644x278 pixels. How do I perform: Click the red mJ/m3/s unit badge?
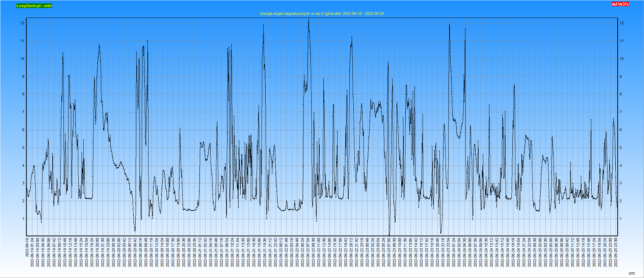pyautogui.click(x=620, y=4)
